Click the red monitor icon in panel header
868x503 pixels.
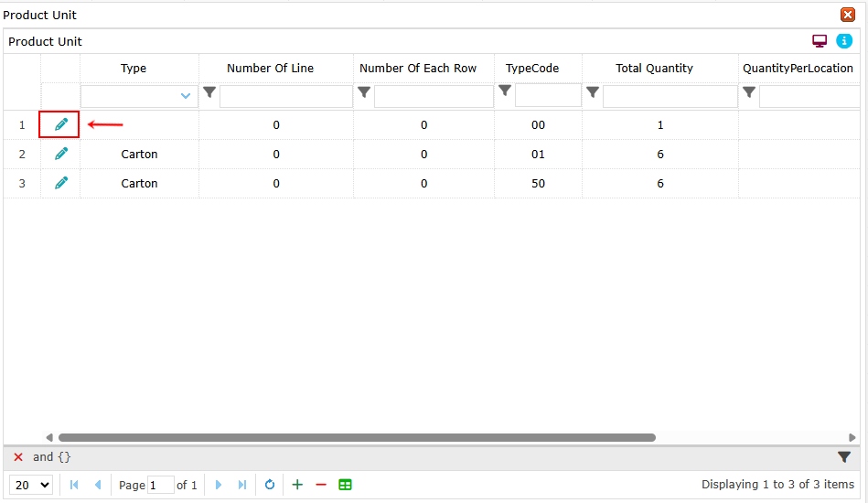(820, 41)
